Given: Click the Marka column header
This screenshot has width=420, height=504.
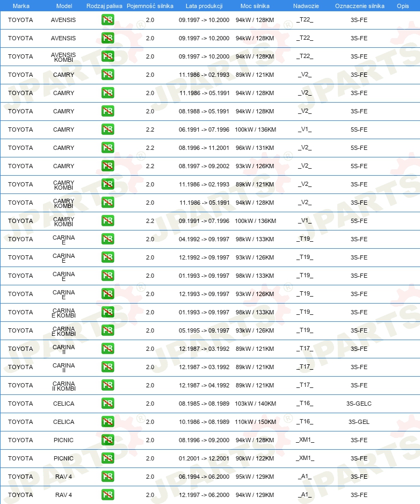Looking at the screenshot, I should (x=21, y=6).
